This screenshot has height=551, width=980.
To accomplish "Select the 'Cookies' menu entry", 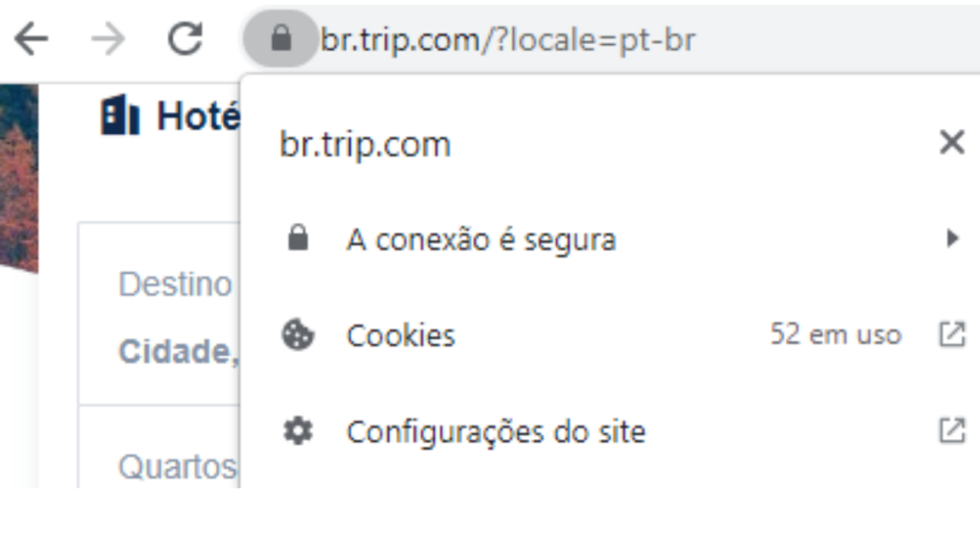I will [x=401, y=335].
